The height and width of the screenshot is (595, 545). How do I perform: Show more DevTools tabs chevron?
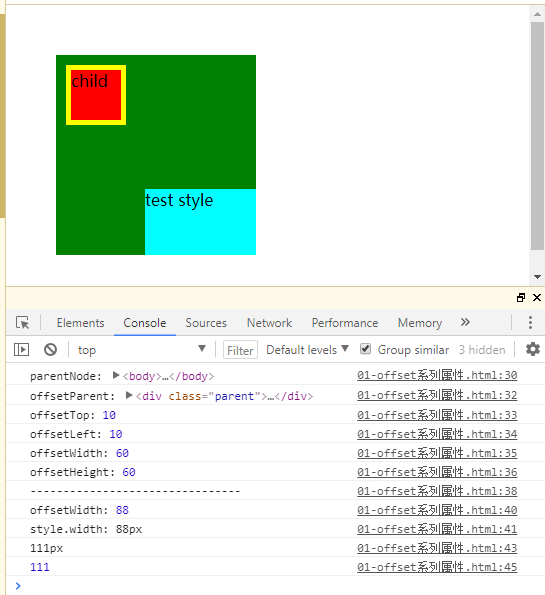[465, 322]
